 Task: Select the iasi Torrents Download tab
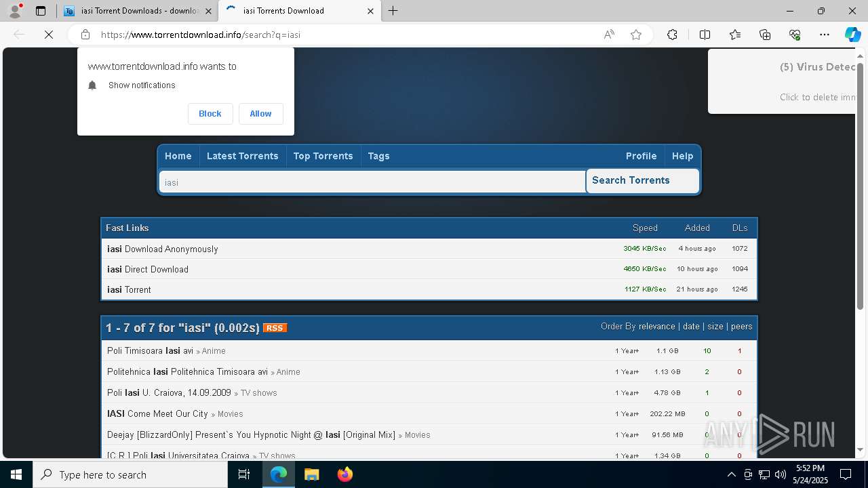click(298, 11)
